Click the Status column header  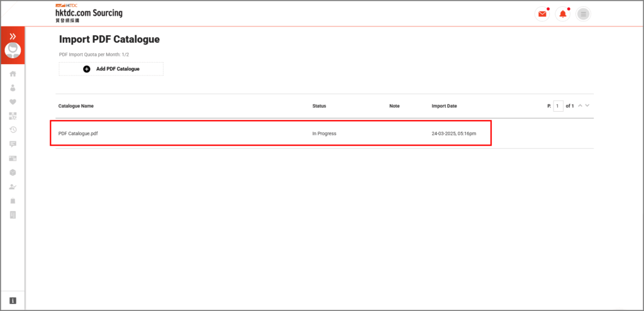[319, 106]
